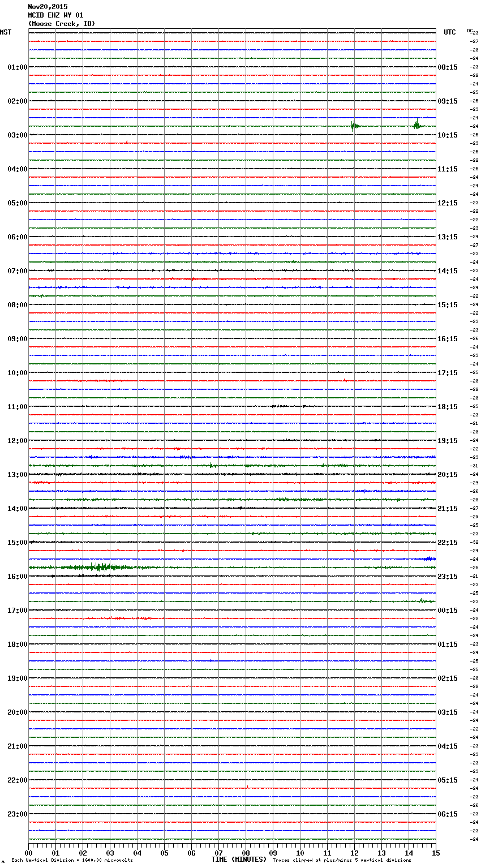The width and height of the screenshot is (481, 868).
Task: Click the TIME (MINUTES) axis title
Action: tap(239, 860)
